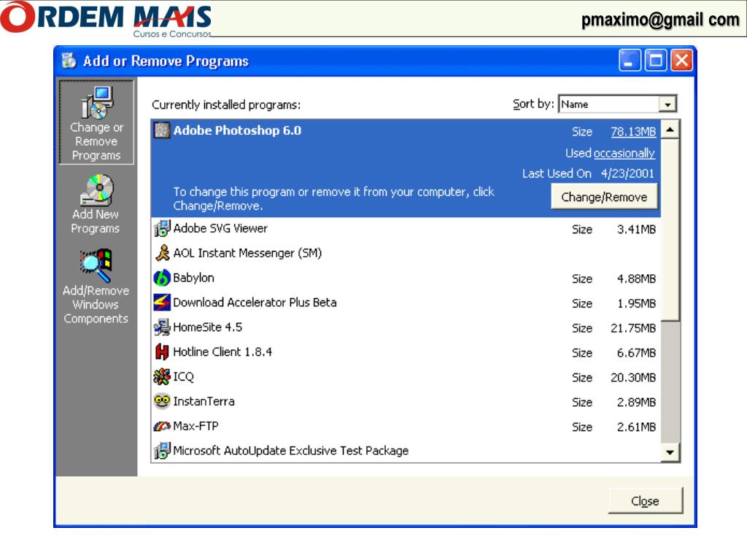Close the window with the red X
747x560 pixels.
tap(682, 61)
